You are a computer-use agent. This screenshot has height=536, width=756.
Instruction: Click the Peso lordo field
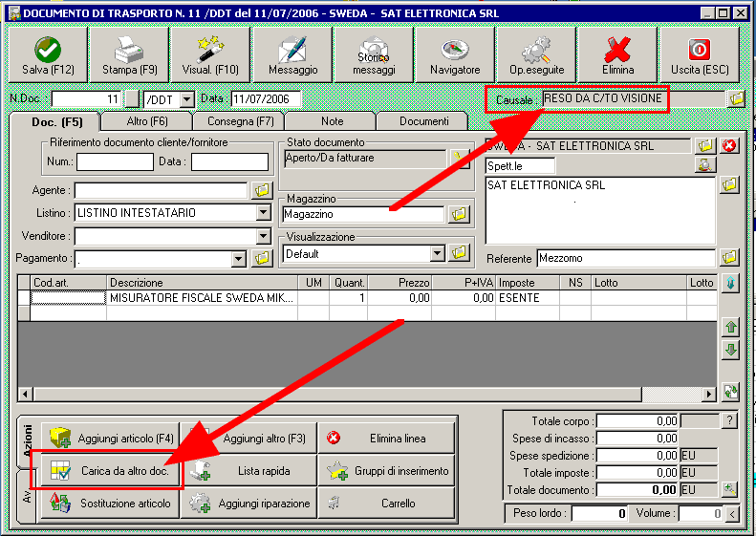tap(599, 514)
